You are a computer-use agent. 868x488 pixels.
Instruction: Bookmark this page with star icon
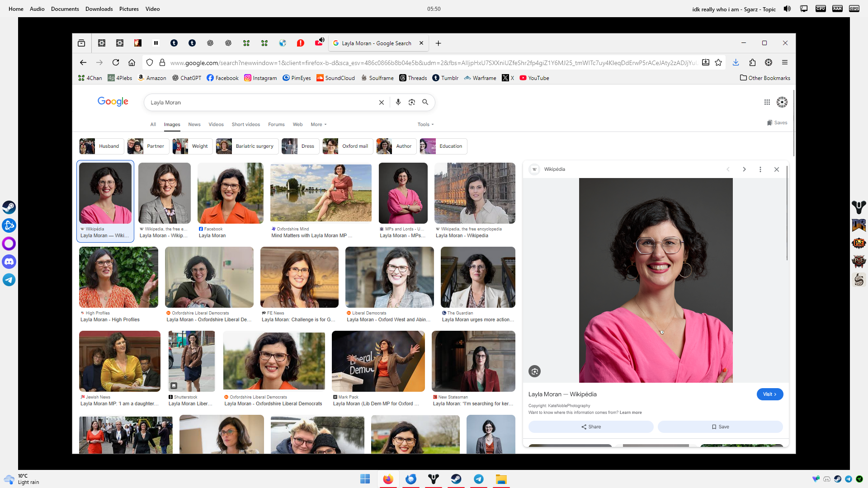tap(718, 62)
